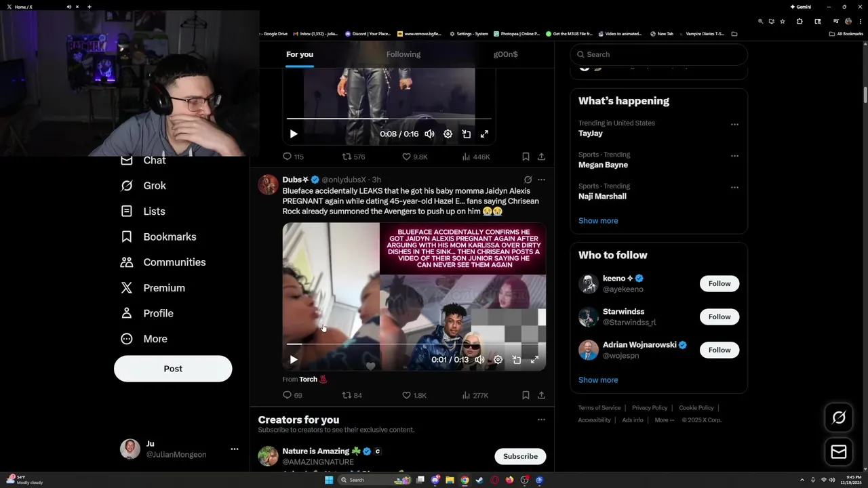Viewport: 868px width, 488px height.
Task: Open the Dubs profile avatar
Action: [x=269, y=184]
